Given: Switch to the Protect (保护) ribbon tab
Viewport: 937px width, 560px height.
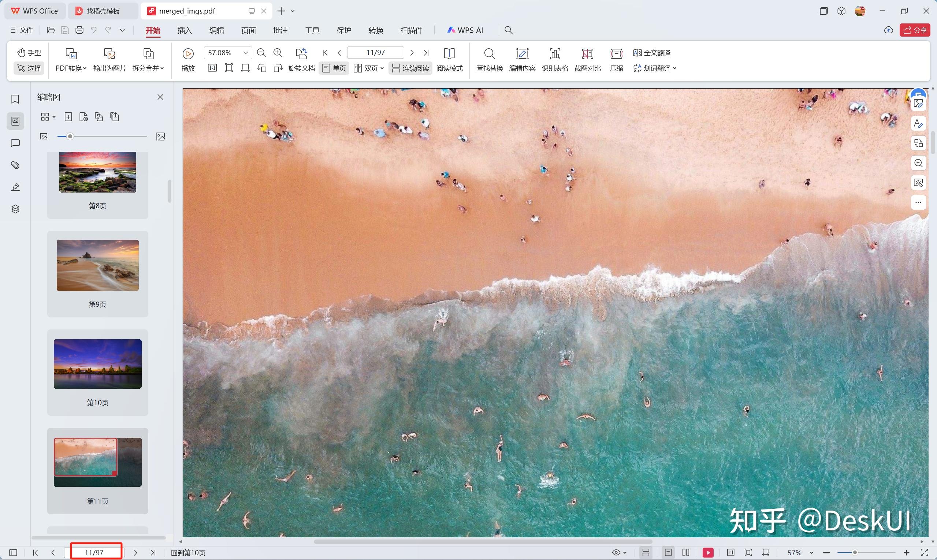Looking at the screenshot, I should click(343, 30).
